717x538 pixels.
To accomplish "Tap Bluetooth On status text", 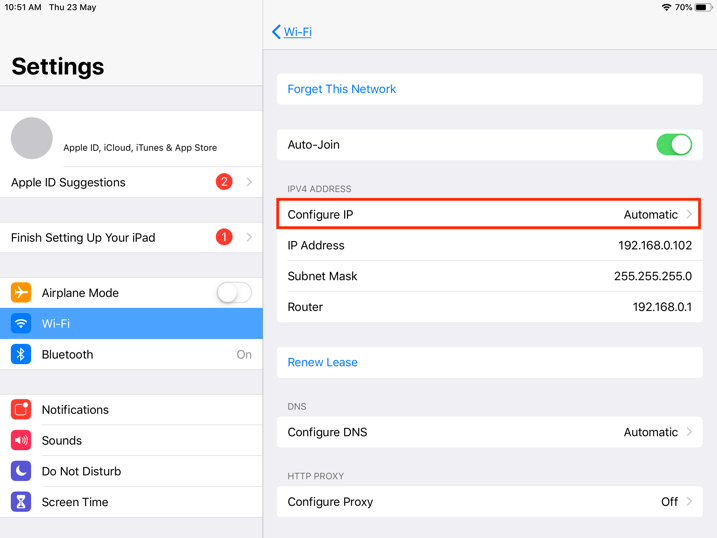I will tap(244, 355).
